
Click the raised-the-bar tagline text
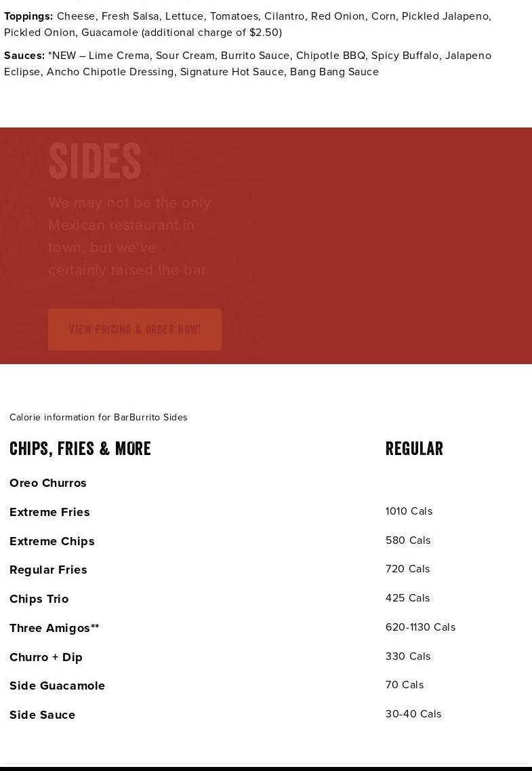tap(129, 236)
